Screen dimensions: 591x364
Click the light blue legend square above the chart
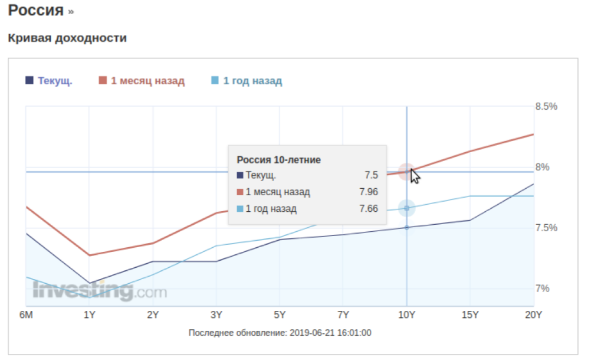(x=215, y=81)
